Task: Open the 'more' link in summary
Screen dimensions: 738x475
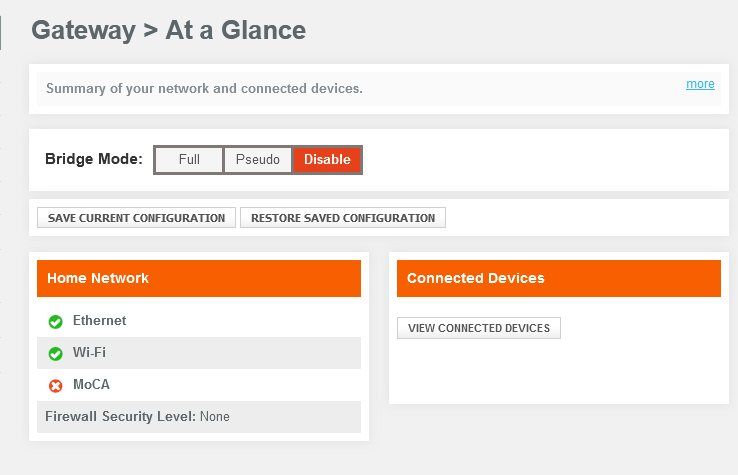Action: tap(700, 84)
